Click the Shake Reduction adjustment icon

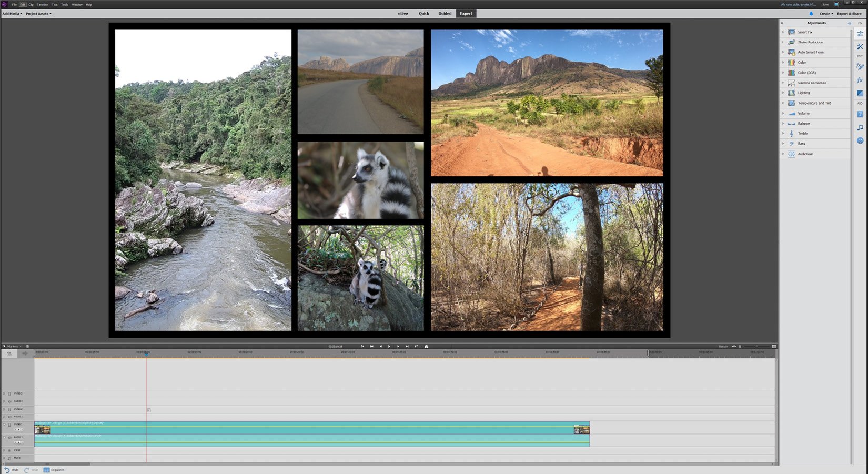[x=791, y=42]
